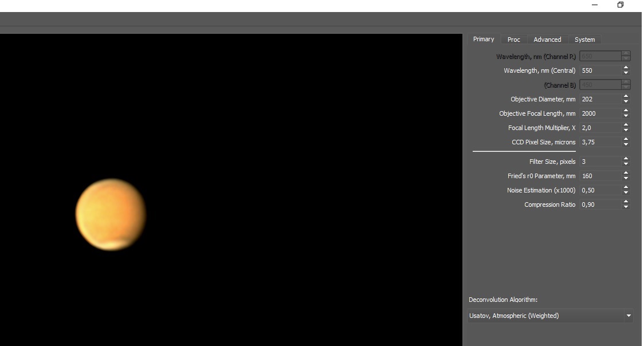Click the Wavelength (Central) value field
The image size is (644, 346).
pyautogui.click(x=600, y=70)
